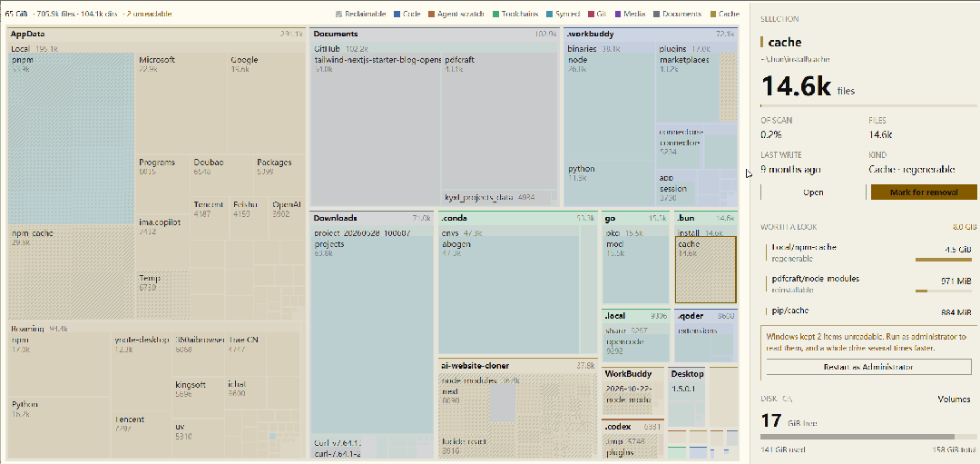Select the Temp folder block
The height and width of the screenshot is (464, 980).
[163, 295]
